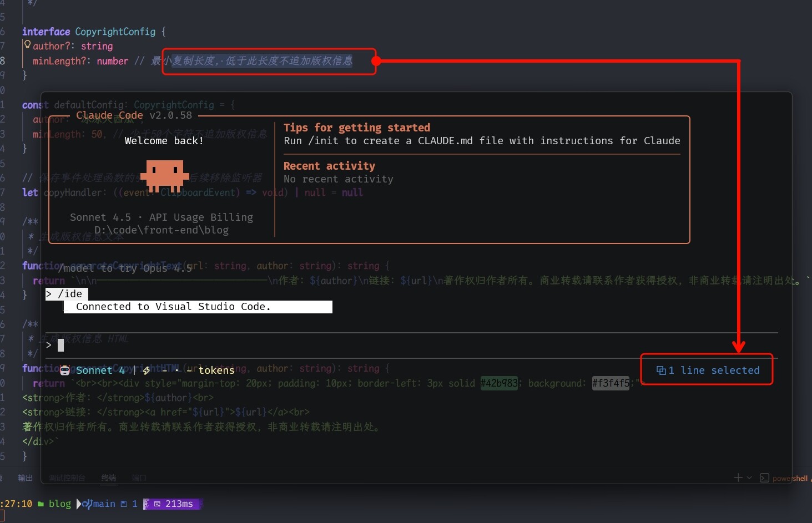
Task: Click 'No recent activity' text
Action: click(339, 179)
